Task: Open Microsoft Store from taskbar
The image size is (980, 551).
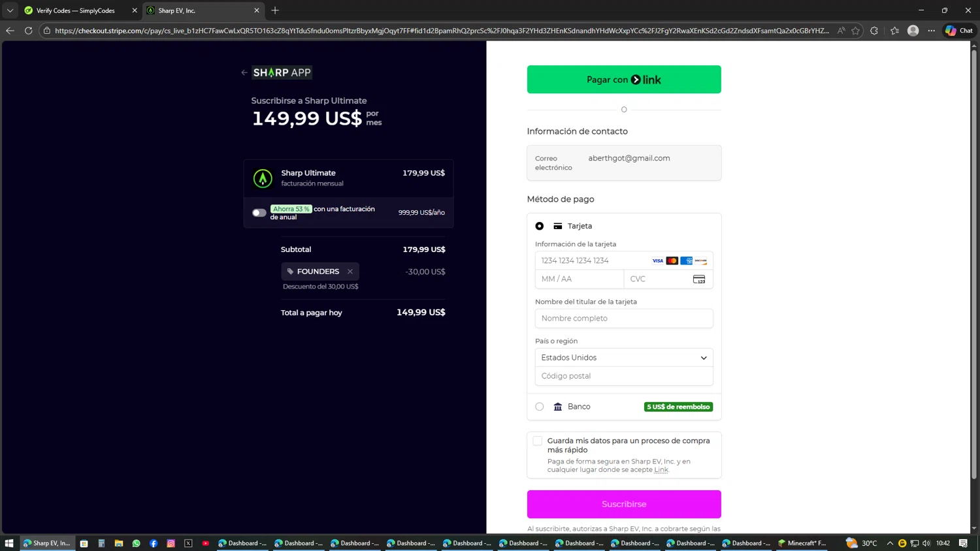Action: [84, 543]
